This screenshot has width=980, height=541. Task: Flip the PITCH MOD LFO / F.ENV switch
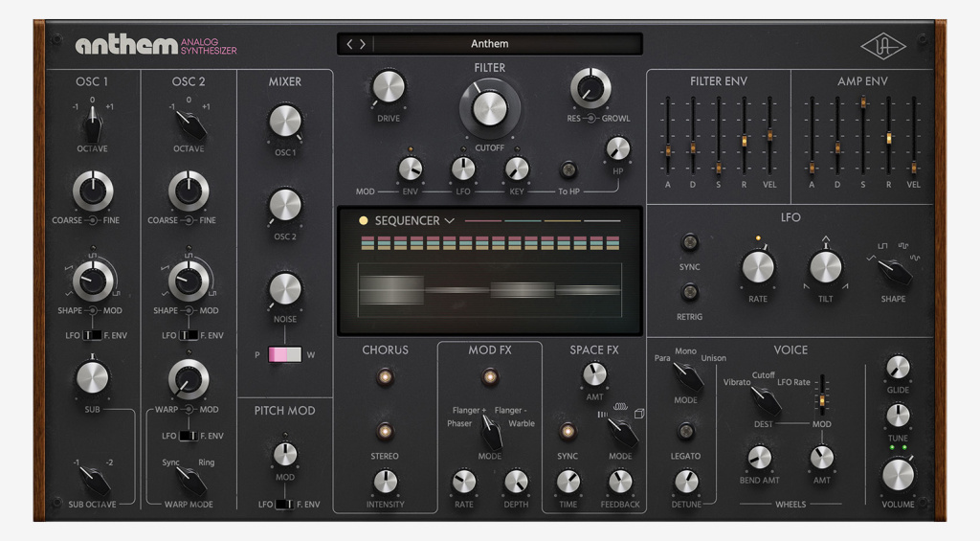coord(284,504)
